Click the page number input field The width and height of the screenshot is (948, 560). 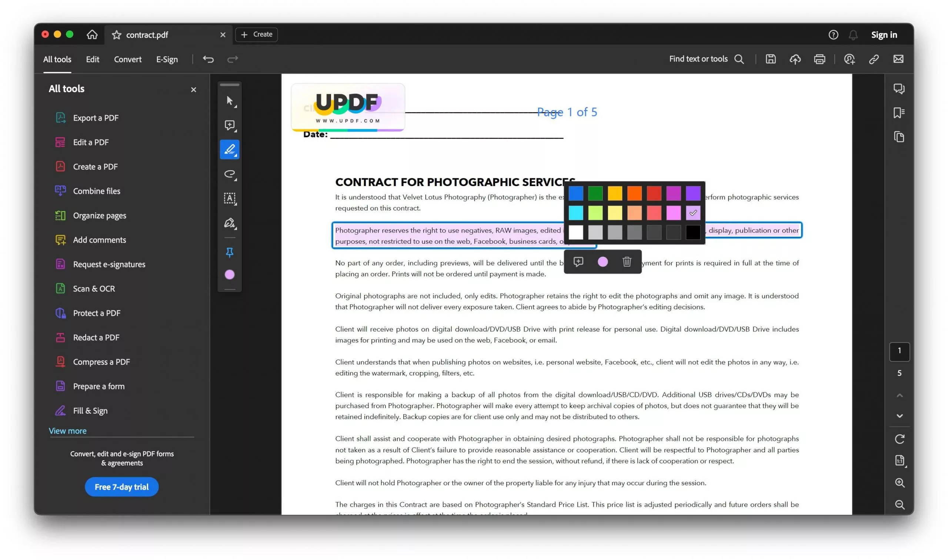[900, 352]
